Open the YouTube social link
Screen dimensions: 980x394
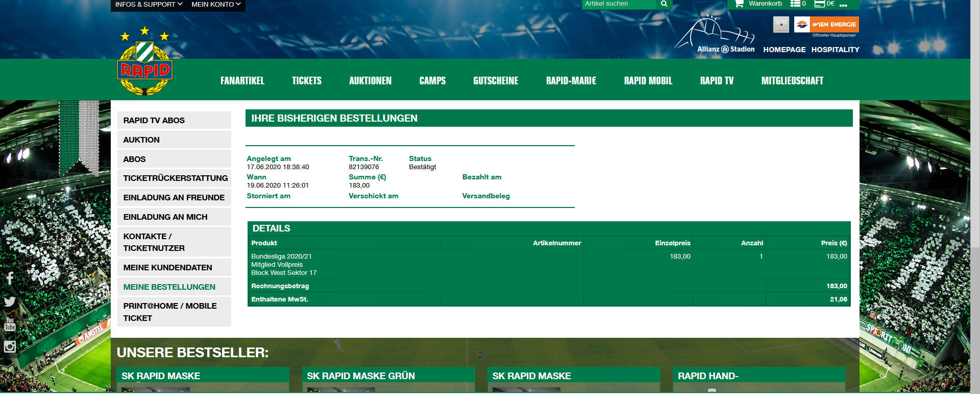pos(10,324)
